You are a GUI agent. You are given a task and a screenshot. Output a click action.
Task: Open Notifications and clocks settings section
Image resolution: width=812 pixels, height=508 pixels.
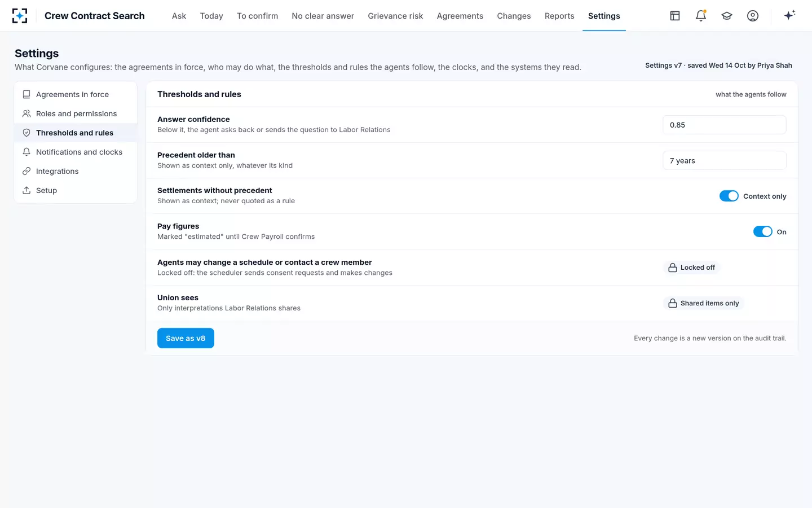(x=76, y=152)
